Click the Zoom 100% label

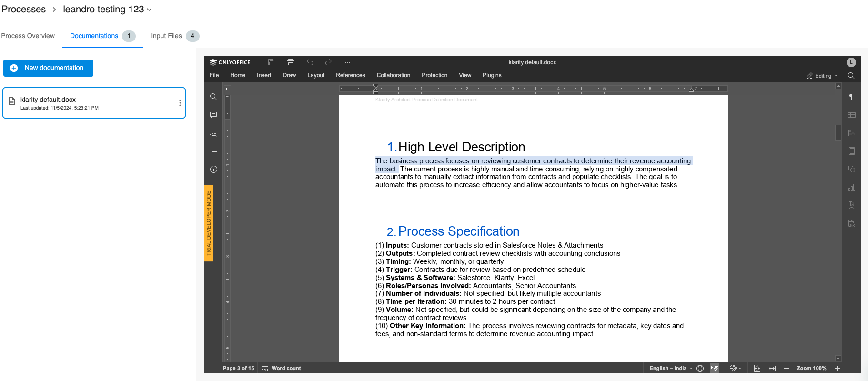(811, 368)
